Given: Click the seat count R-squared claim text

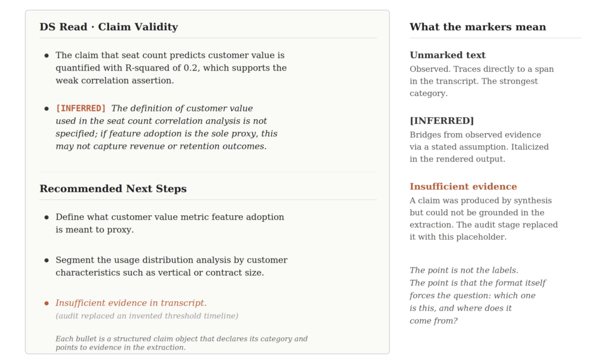Looking at the screenshot, I should pos(171,68).
